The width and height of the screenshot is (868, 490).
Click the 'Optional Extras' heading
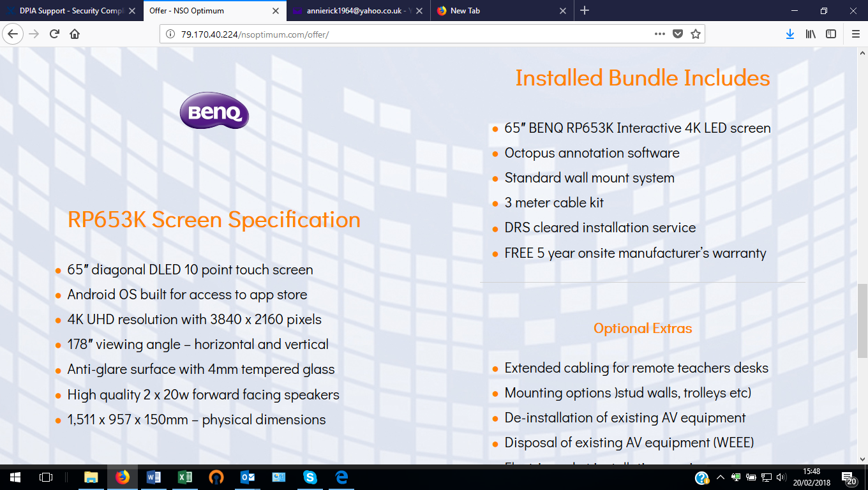coord(643,329)
